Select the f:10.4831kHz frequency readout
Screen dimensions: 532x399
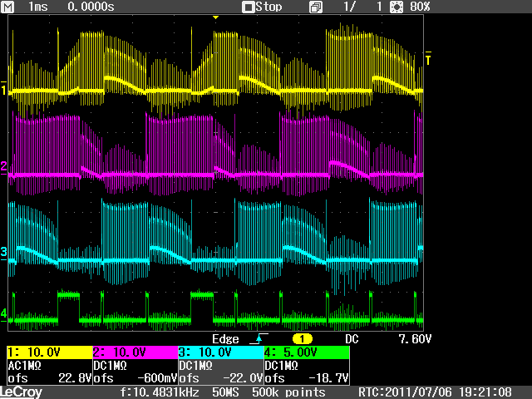click(160, 392)
